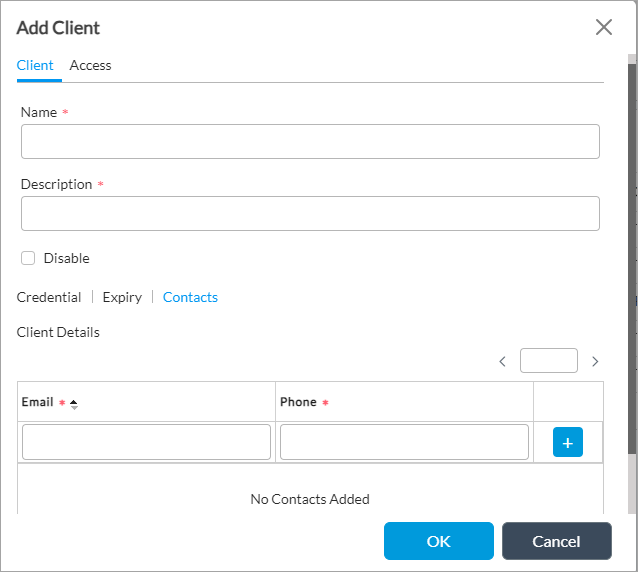Screen dimensions: 638x572
Task: Click the Phone column header
Action: point(298,402)
